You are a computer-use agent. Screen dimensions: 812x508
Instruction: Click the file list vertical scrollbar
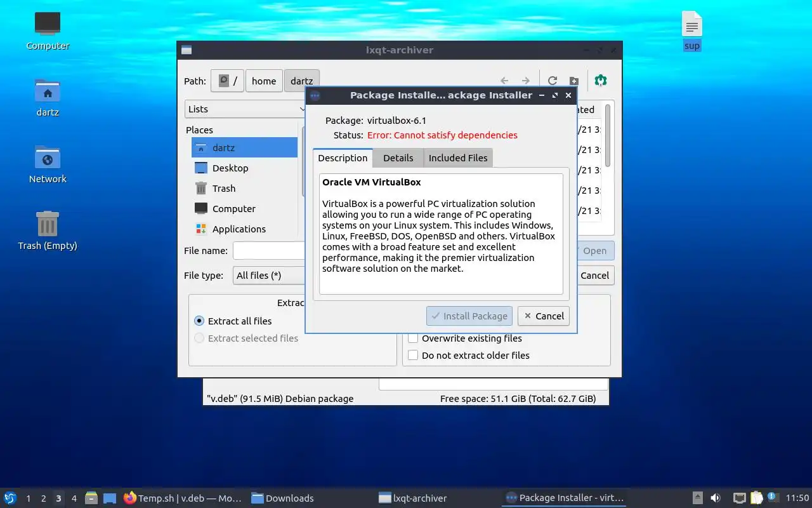pos(608,135)
